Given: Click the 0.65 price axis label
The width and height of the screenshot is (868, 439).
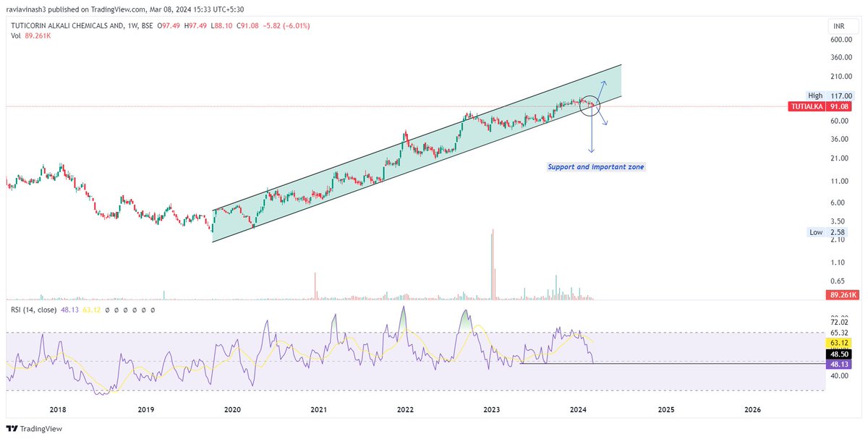Looking at the screenshot, I should coord(839,281).
